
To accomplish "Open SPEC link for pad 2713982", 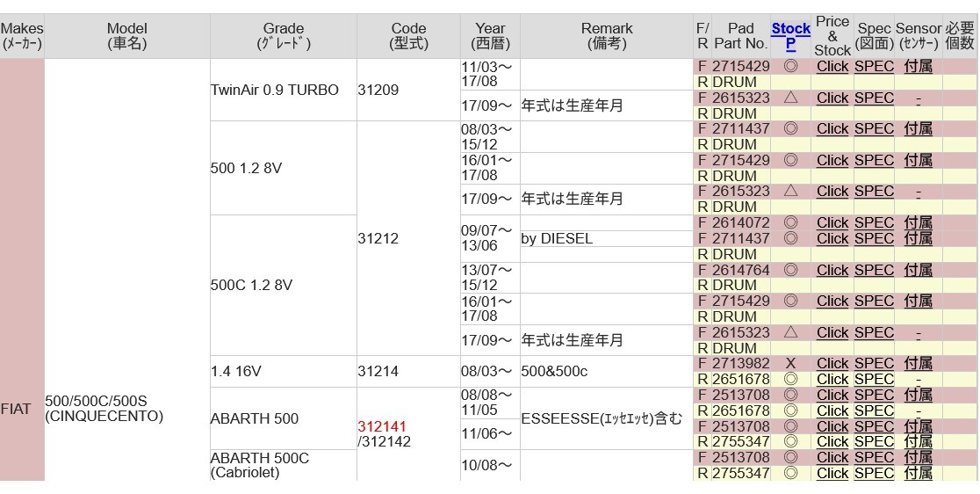I will pyautogui.click(x=874, y=363).
